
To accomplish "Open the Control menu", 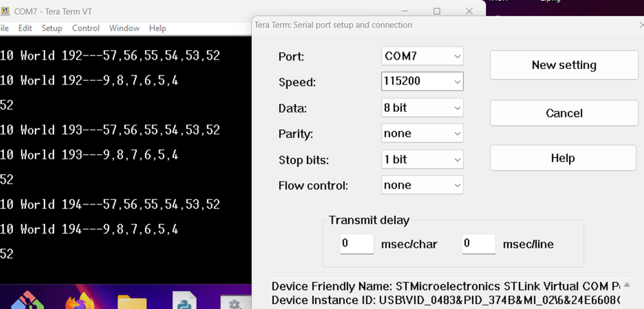I will click(x=86, y=28).
